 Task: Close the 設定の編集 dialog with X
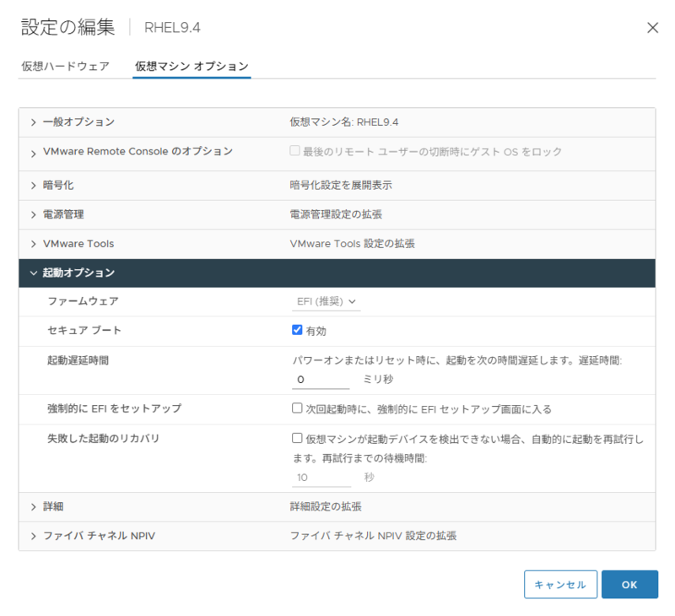click(652, 28)
